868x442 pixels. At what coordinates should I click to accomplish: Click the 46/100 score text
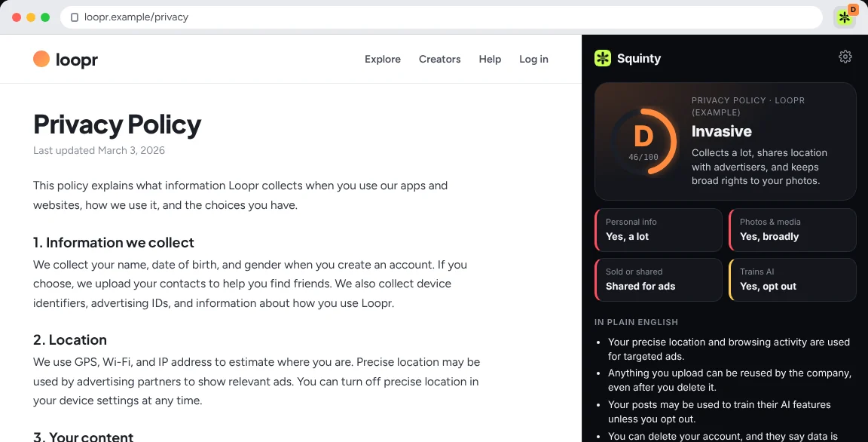643,158
